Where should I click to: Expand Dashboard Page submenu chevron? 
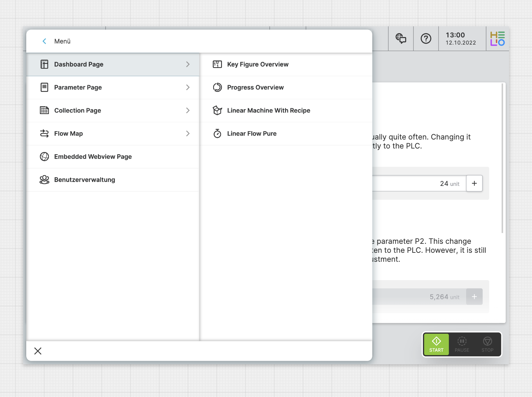pos(188,64)
